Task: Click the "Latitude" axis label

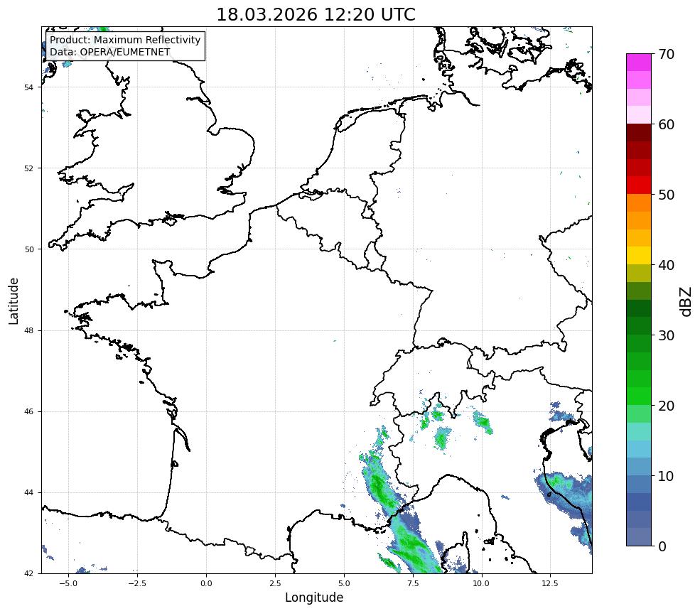Action: (14, 301)
